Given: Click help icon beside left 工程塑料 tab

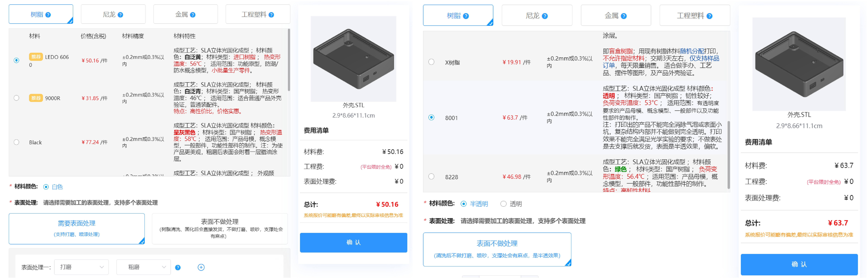Looking at the screenshot, I should [271, 15].
